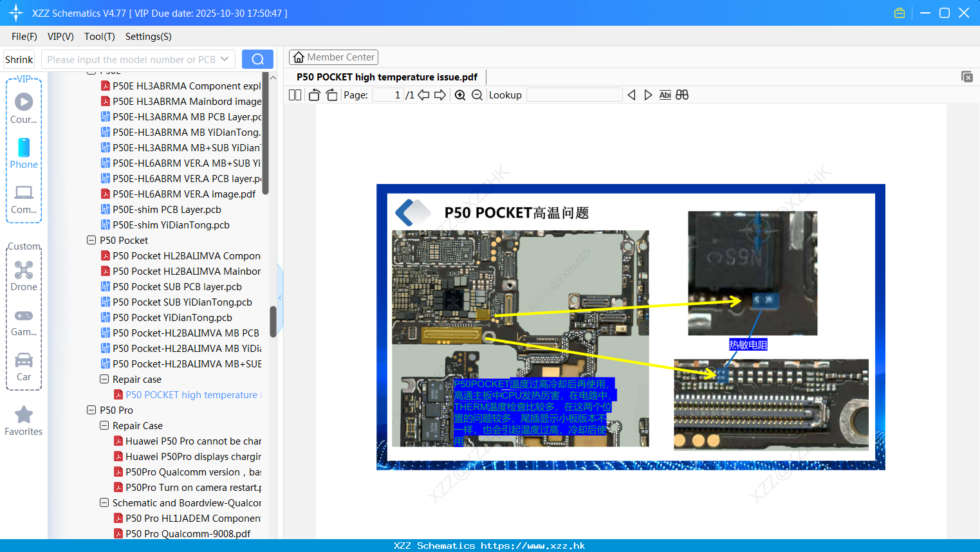
Task: Open P50E-HL3ABRMA MB YiDianTong file
Action: click(x=181, y=132)
